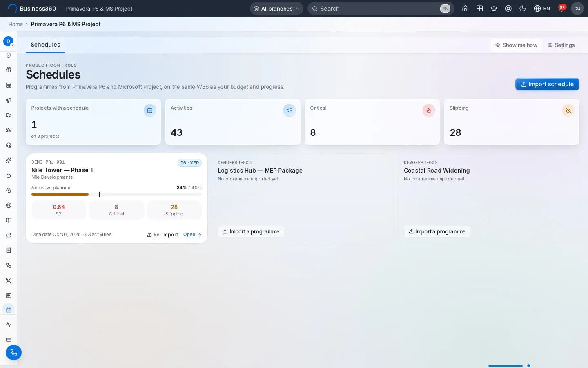Click the open book icon in sidebar
588x368 pixels.
[x=9, y=220]
